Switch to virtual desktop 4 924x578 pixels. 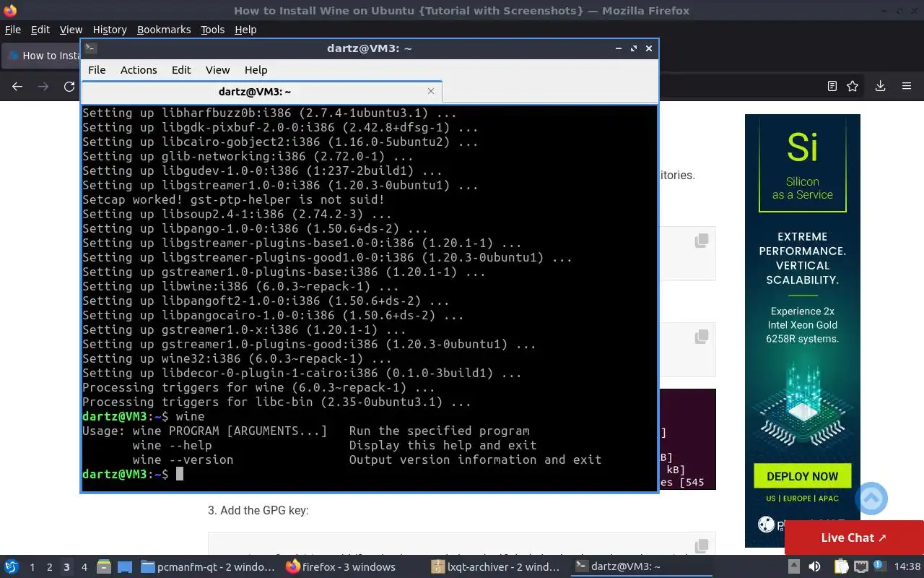(x=84, y=567)
